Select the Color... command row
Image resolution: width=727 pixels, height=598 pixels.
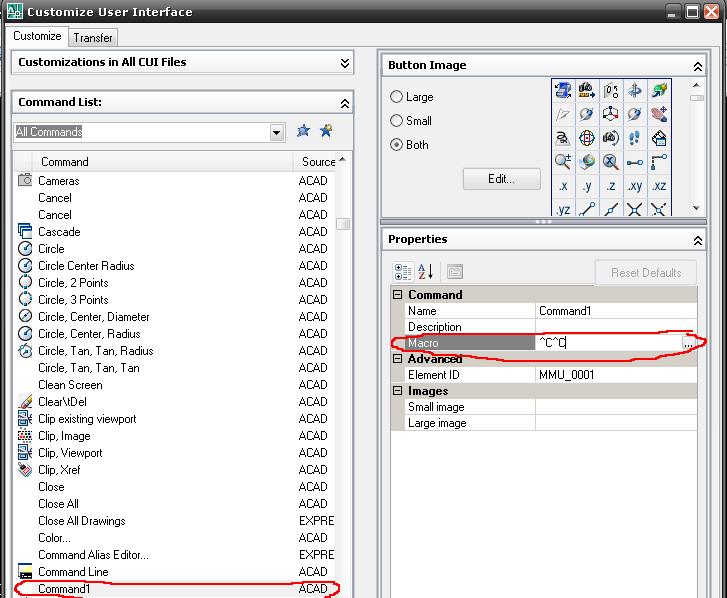point(175,538)
